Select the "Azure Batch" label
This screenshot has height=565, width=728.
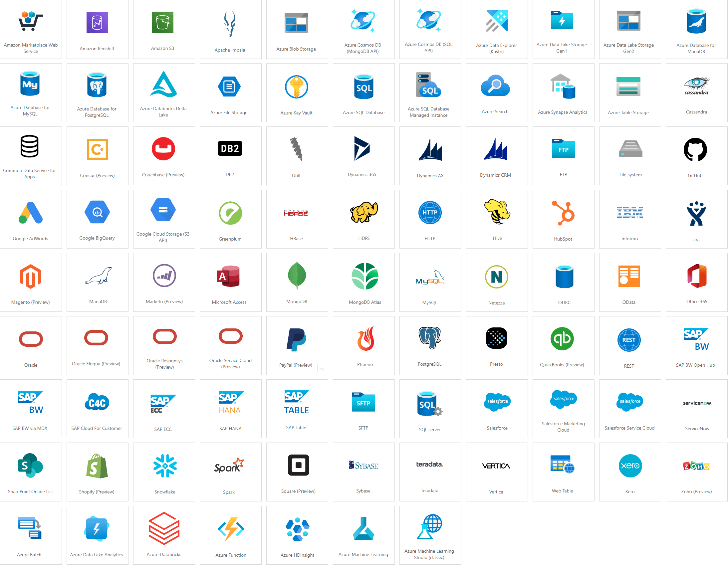29,555
